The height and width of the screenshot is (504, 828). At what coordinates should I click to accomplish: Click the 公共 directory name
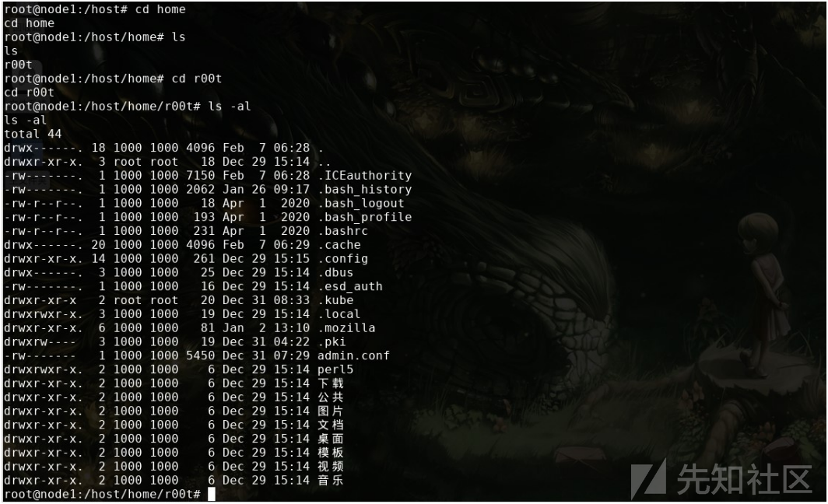click(x=331, y=397)
